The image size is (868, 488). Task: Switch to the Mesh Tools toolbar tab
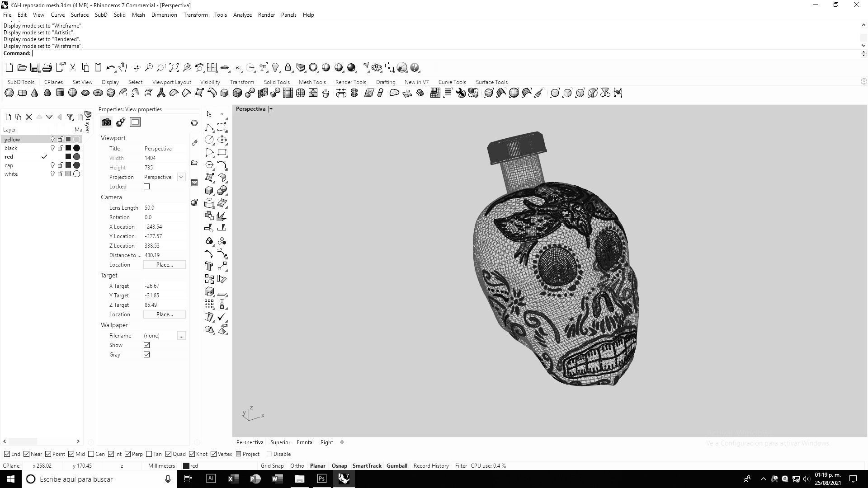tap(312, 82)
